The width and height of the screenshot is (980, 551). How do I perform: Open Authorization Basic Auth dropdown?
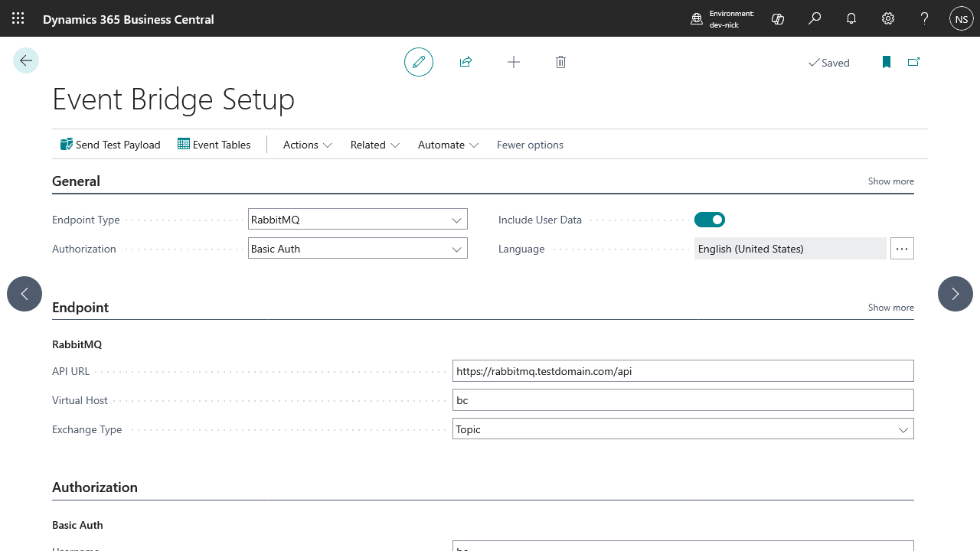[358, 249]
